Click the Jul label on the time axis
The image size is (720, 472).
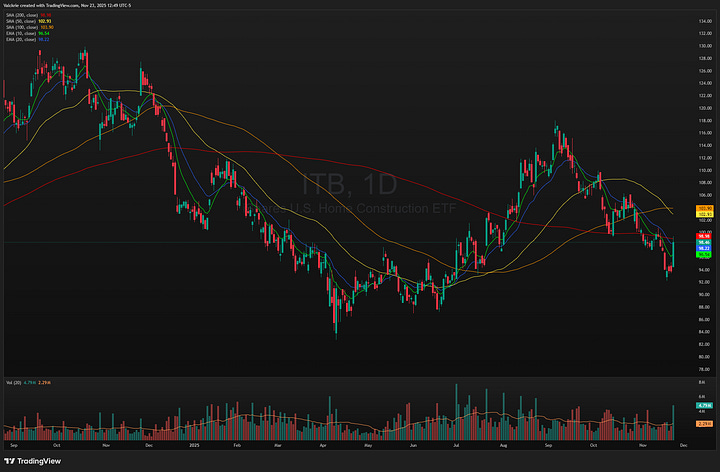click(456, 445)
